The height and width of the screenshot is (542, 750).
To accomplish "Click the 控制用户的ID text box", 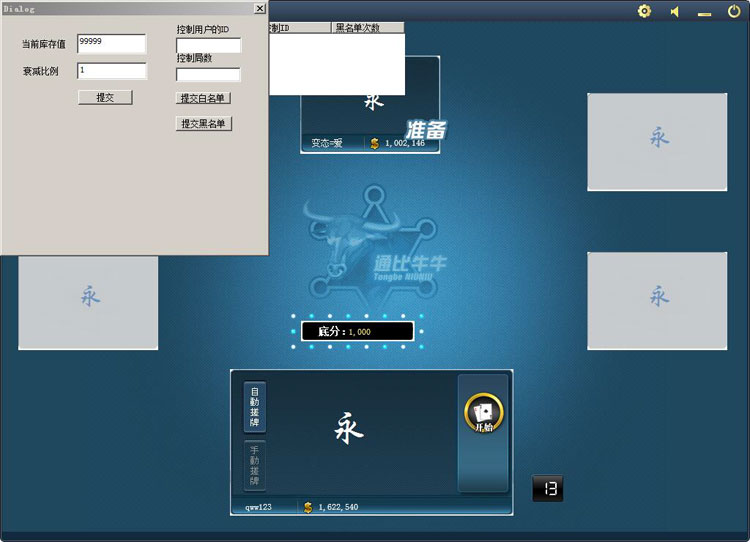I will 208,45.
